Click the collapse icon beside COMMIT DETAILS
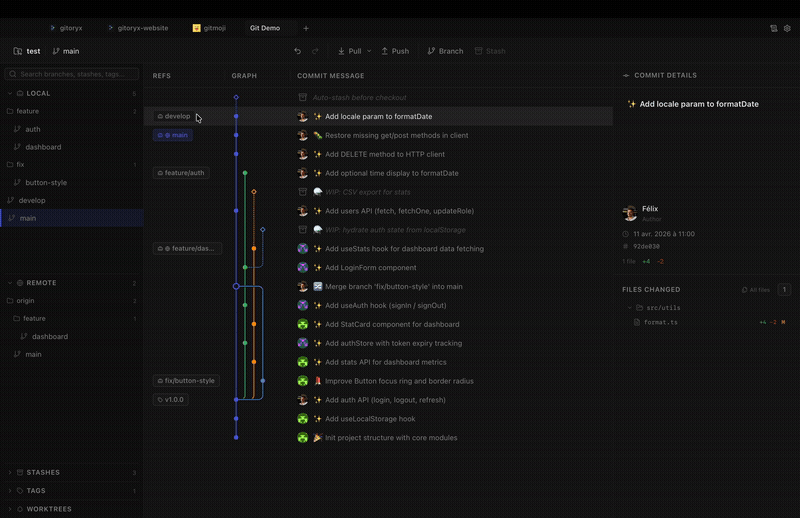Image resolution: width=800 pixels, height=518 pixels. point(626,76)
